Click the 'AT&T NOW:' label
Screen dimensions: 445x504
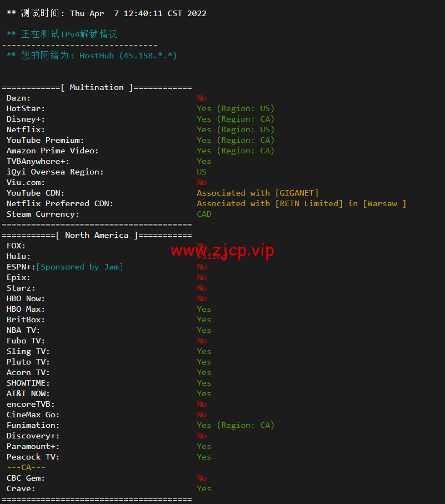[28, 394]
